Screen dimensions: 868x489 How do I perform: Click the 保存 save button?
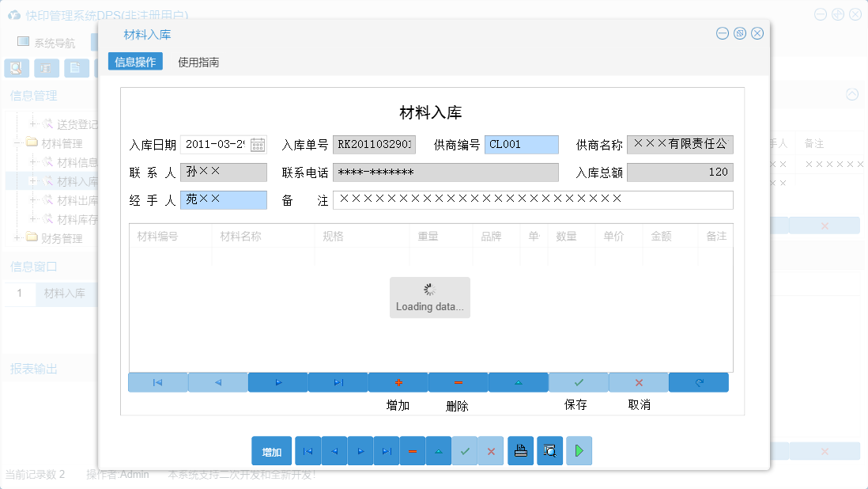pos(578,382)
